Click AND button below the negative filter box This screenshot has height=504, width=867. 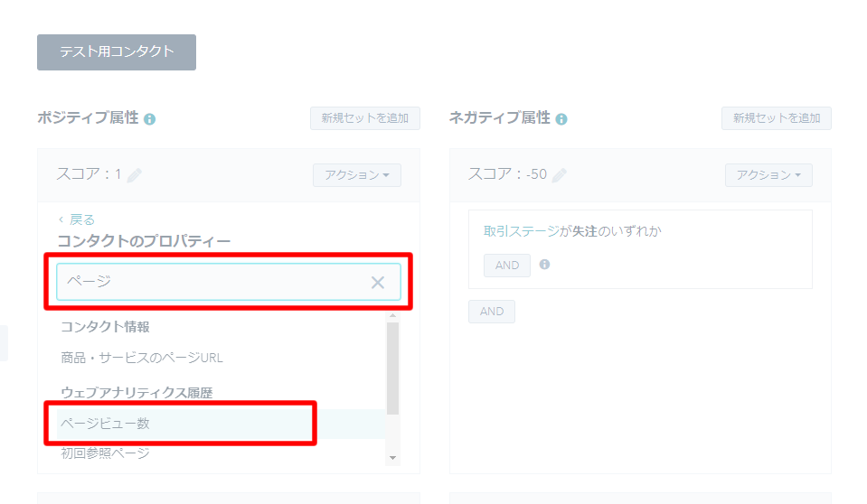[492, 311]
